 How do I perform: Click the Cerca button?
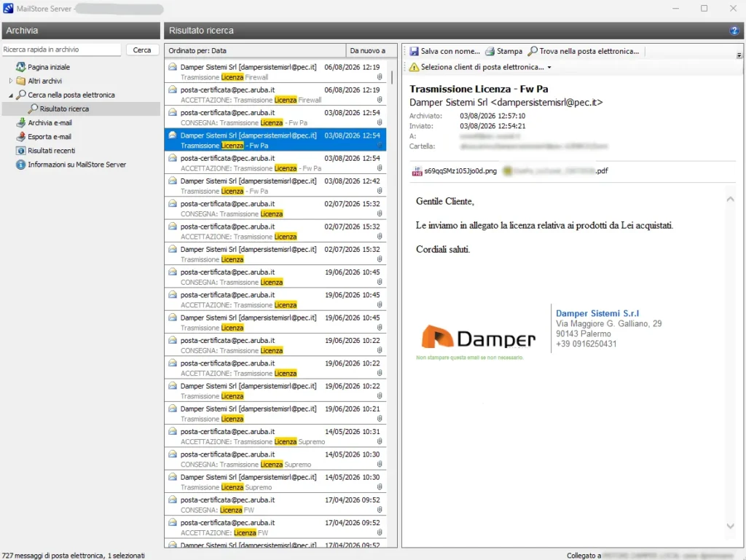pos(142,50)
